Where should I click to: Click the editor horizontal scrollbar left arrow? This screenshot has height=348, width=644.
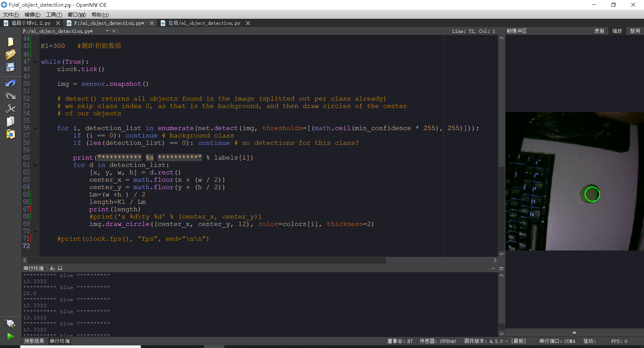tap(24, 260)
